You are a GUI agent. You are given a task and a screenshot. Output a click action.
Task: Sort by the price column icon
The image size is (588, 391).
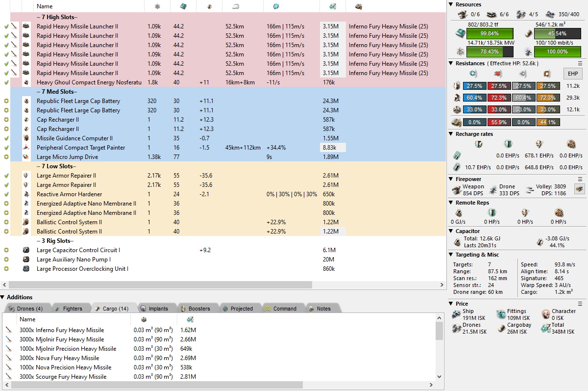[332, 6]
